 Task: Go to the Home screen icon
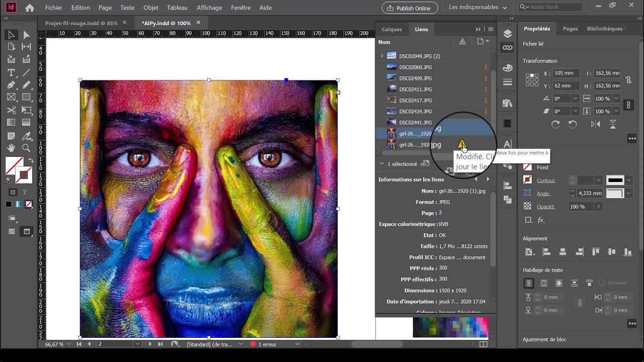(x=30, y=8)
